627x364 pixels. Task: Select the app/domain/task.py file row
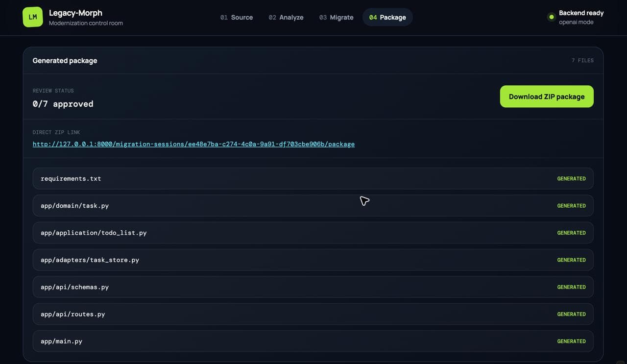pyautogui.click(x=313, y=206)
